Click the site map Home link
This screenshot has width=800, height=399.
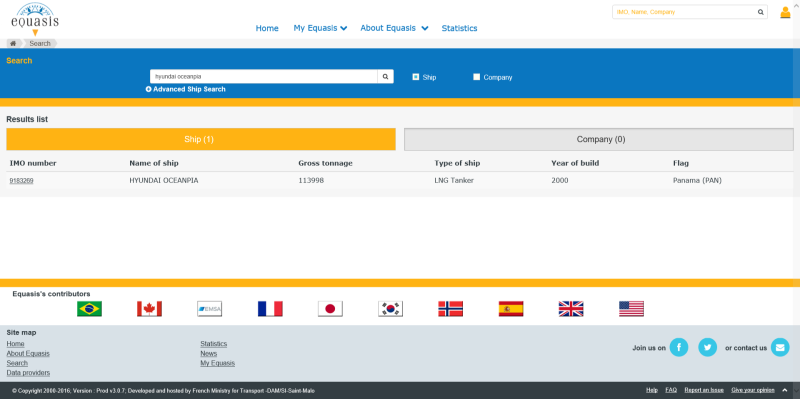click(x=15, y=344)
